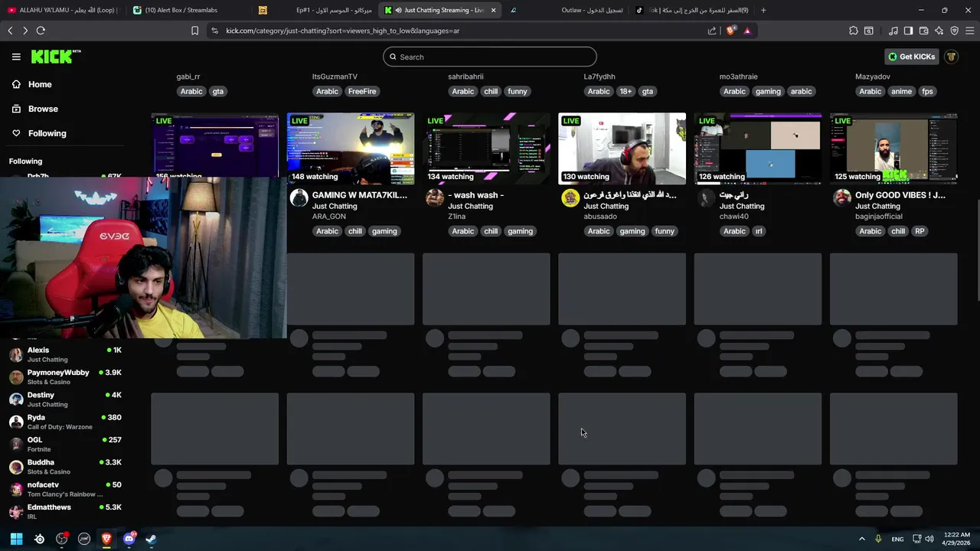980x551 pixels.
Task: Go back with browser back arrow
Action: tap(10, 31)
